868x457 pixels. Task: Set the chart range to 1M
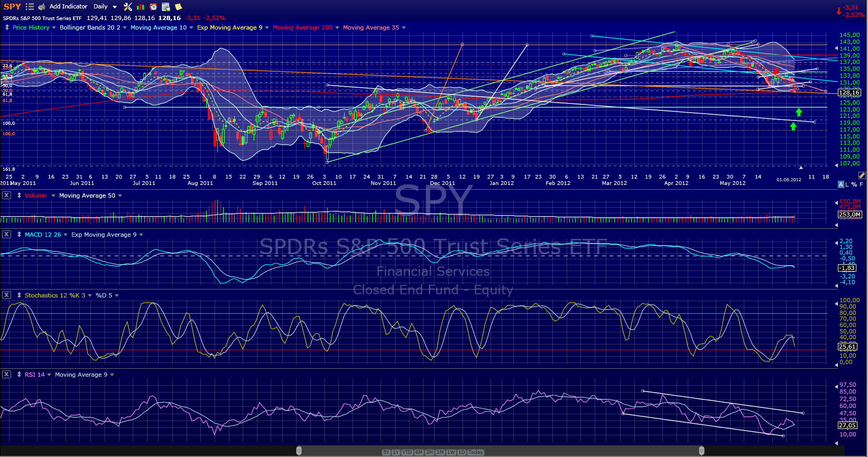pyautogui.click(x=440, y=452)
